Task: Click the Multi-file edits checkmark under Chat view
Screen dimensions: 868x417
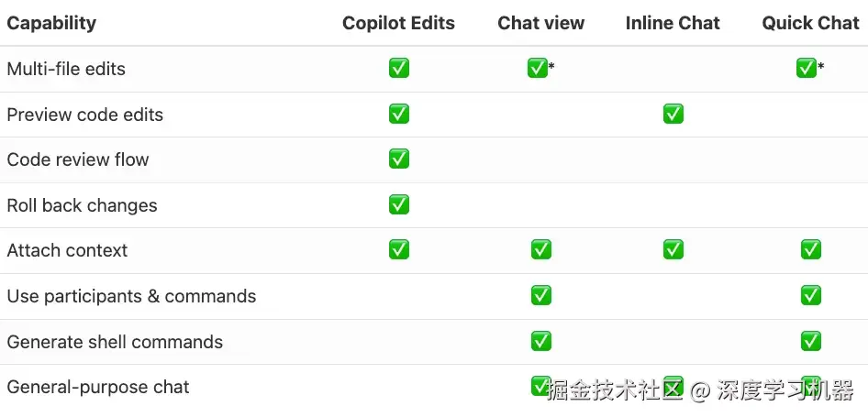Action: pyautogui.click(x=538, y=68)
